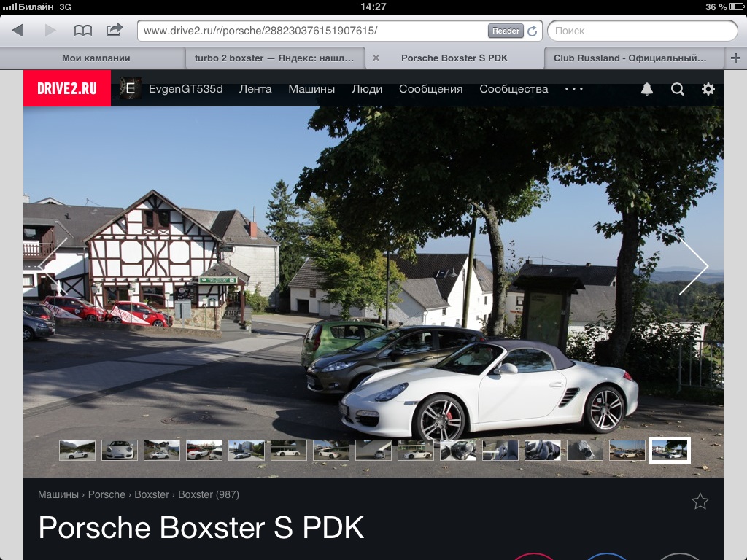Switch to Club Russland tab

[630, 58]
